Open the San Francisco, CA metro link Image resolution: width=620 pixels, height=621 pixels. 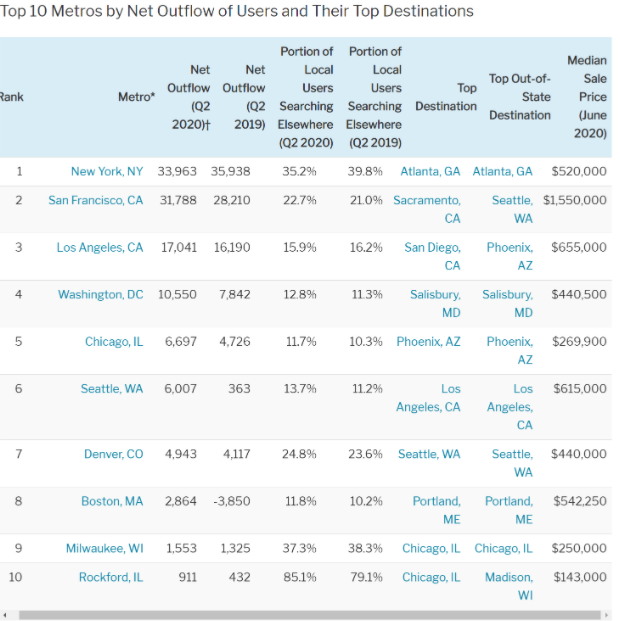(95, 200)
